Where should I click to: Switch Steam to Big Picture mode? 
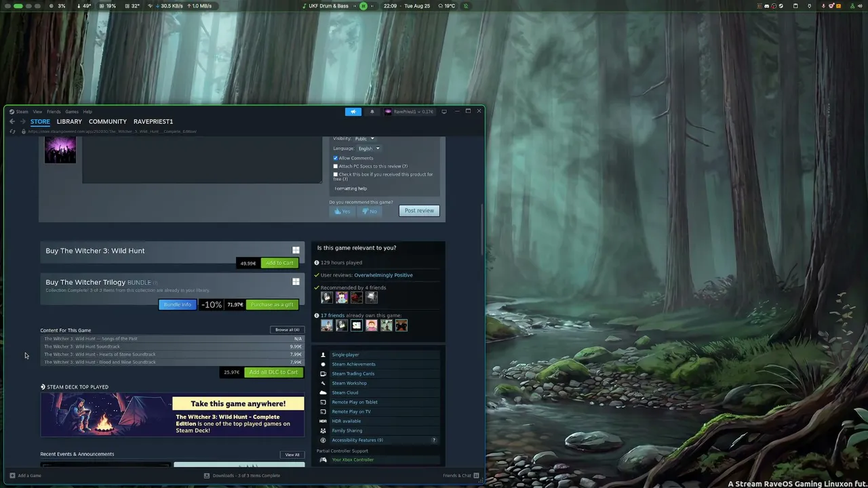click(444, 111)
